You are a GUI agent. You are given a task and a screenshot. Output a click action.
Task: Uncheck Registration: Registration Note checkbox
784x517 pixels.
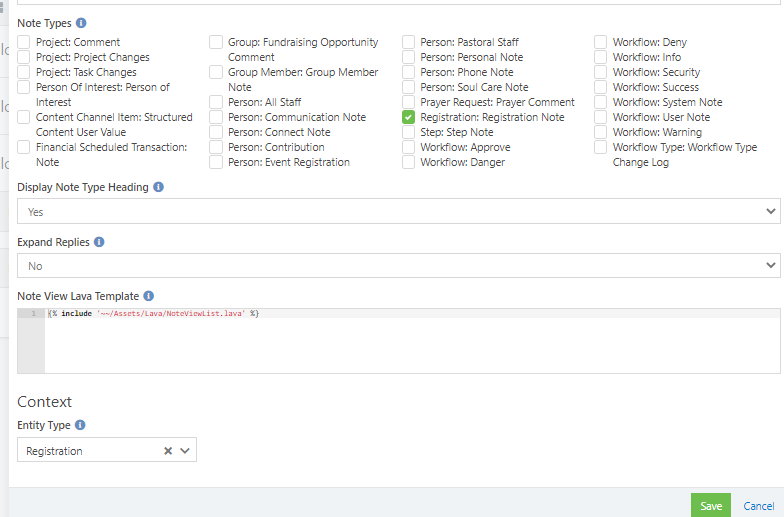pyautogui.click(x=408, y=117)
